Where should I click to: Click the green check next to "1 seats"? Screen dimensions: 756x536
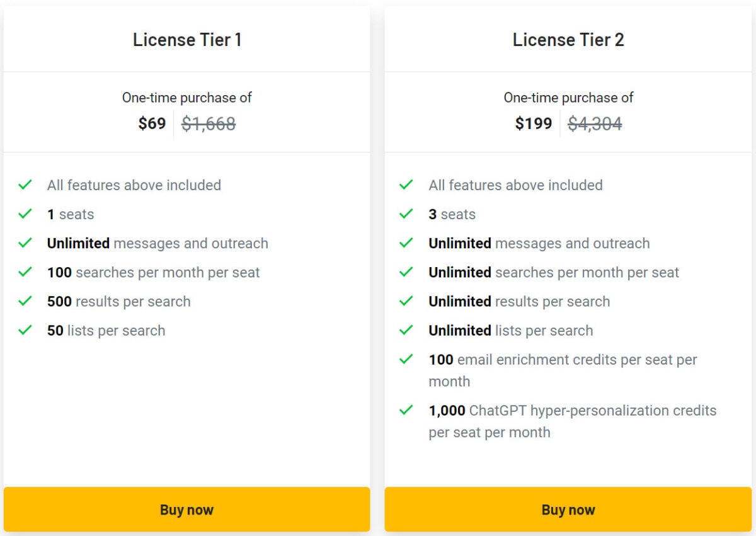(25, 214)
